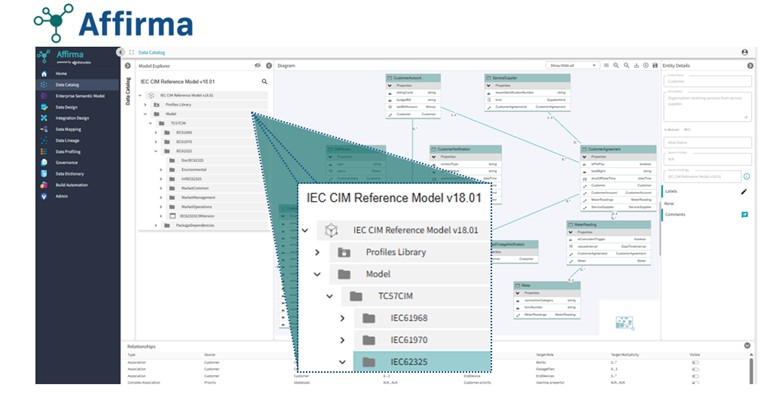Click the list layout icon in diagram toolbar

606,66
